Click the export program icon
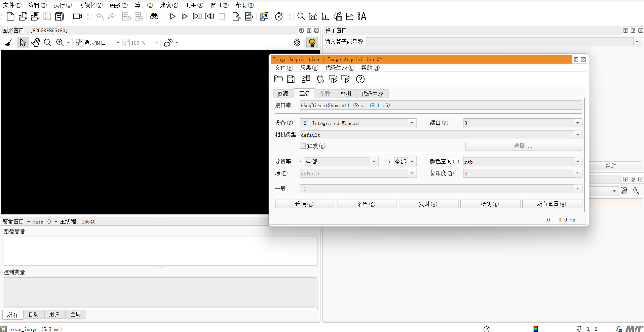The image size is (644, 332). pos(35,16)
